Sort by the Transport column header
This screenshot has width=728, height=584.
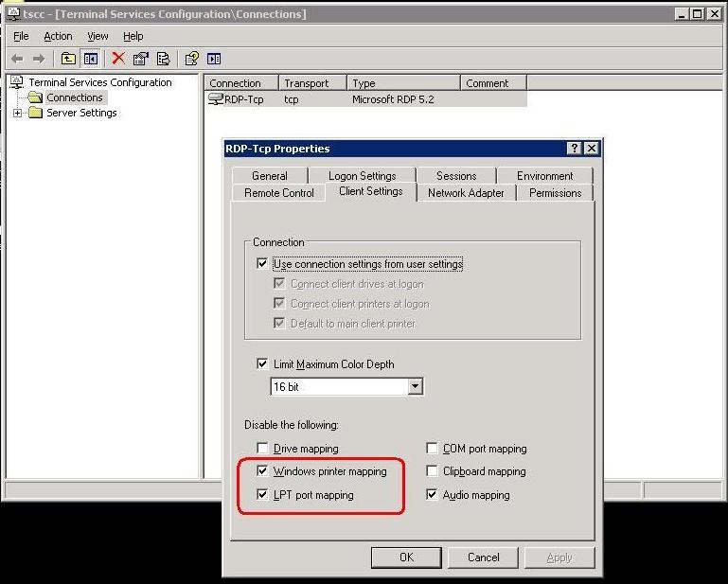click(313, 83)
